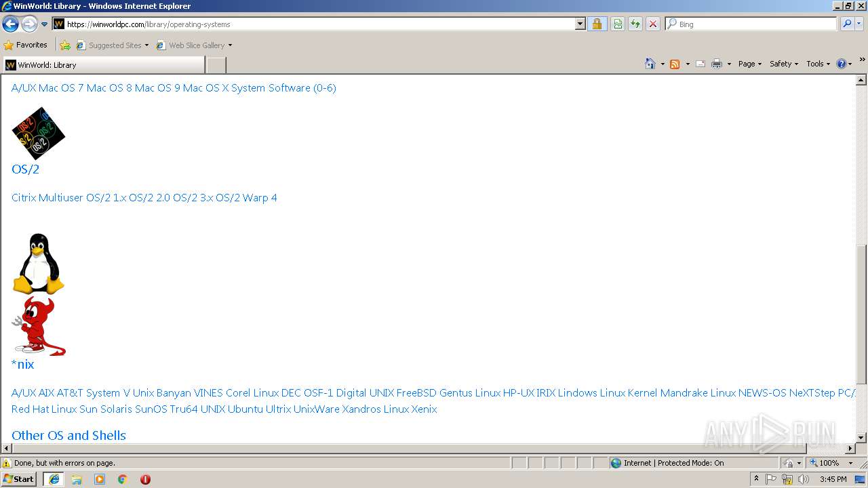Go forward with the Forward arrow button
The width and height of the screenshot is (868, 488).
(x=29, y=24)
